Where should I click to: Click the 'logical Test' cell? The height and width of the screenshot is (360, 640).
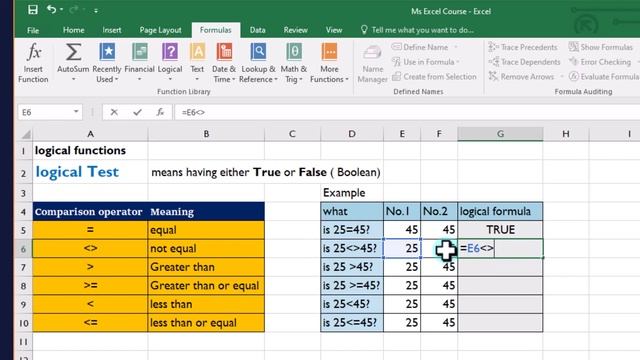pos(90,172)
